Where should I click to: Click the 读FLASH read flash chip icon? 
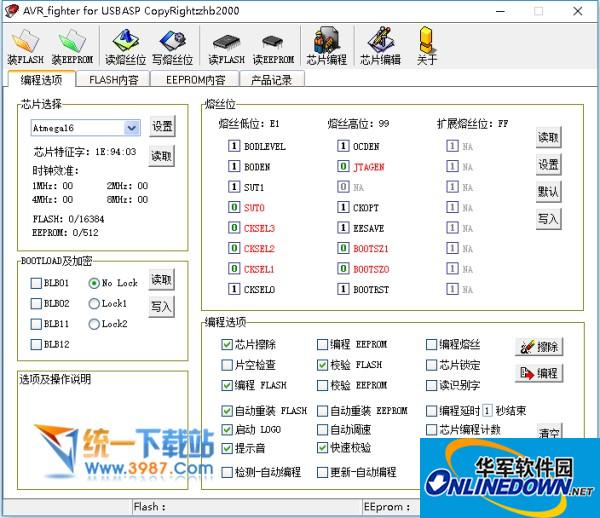[227, 47]
